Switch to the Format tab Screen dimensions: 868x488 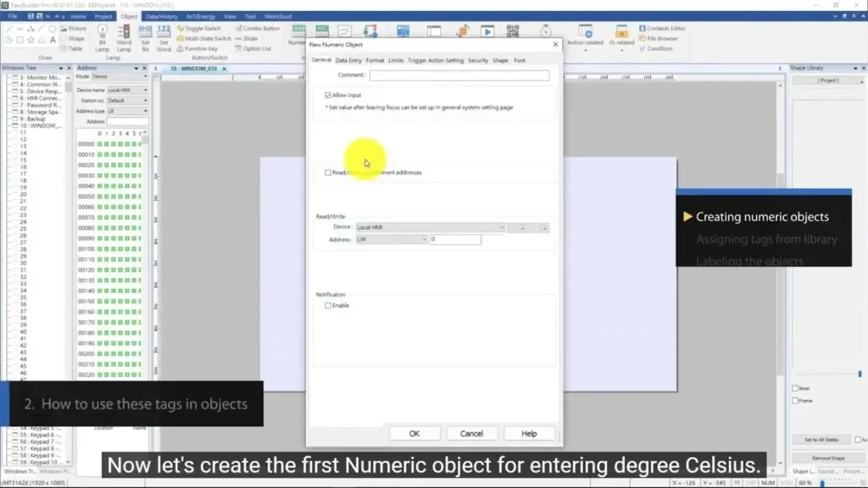(375, 60)
